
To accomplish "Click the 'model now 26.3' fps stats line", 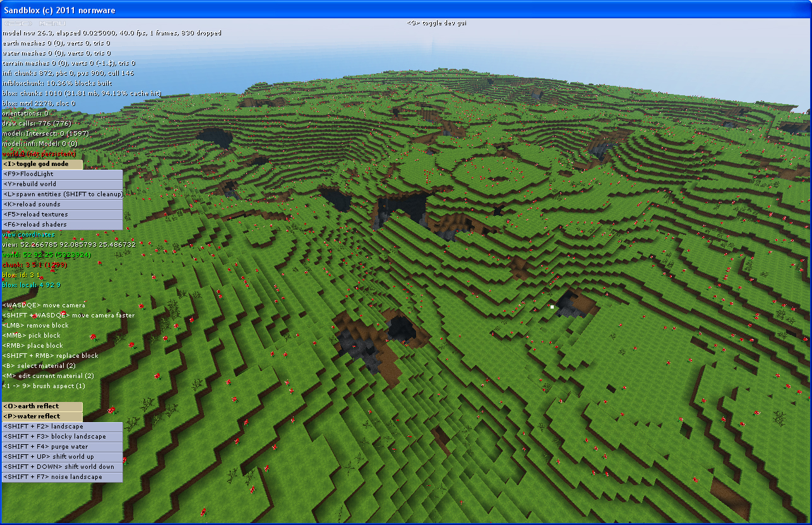I will 112,33.
